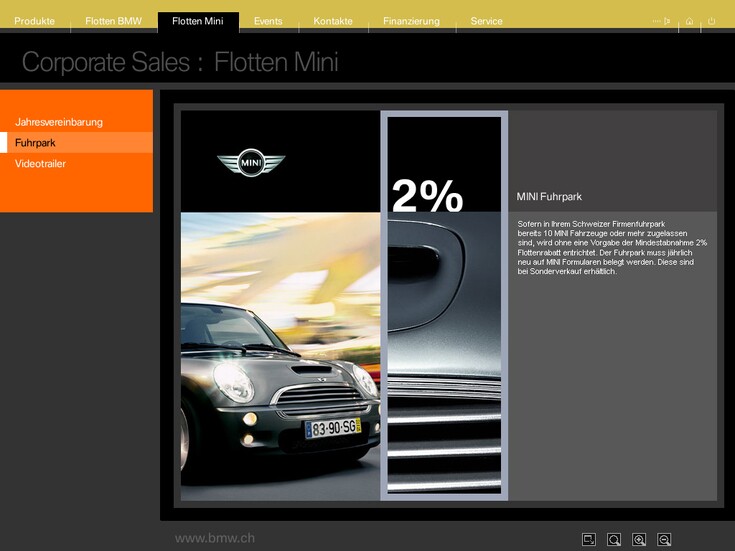This screenshot has height=551, width=735.
Task: Click the speeding MINI car photo
Action: coord(280,356)
